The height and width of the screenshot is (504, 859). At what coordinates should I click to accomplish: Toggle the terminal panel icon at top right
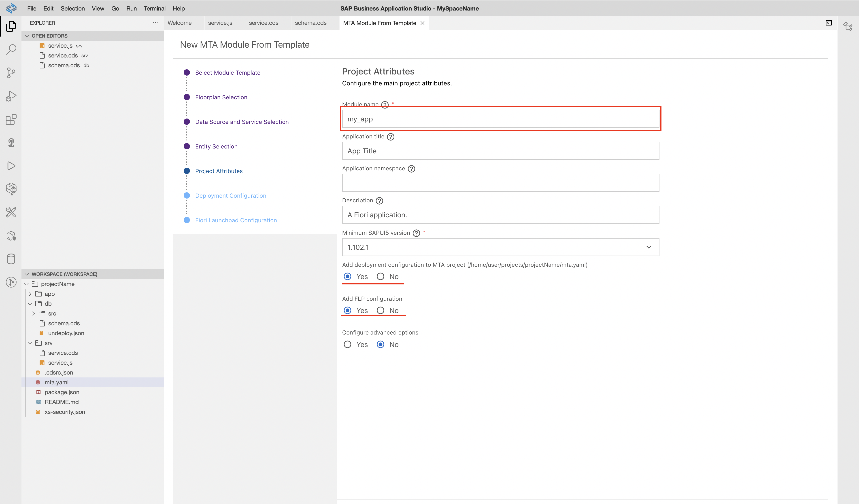(x=829, y=23)
